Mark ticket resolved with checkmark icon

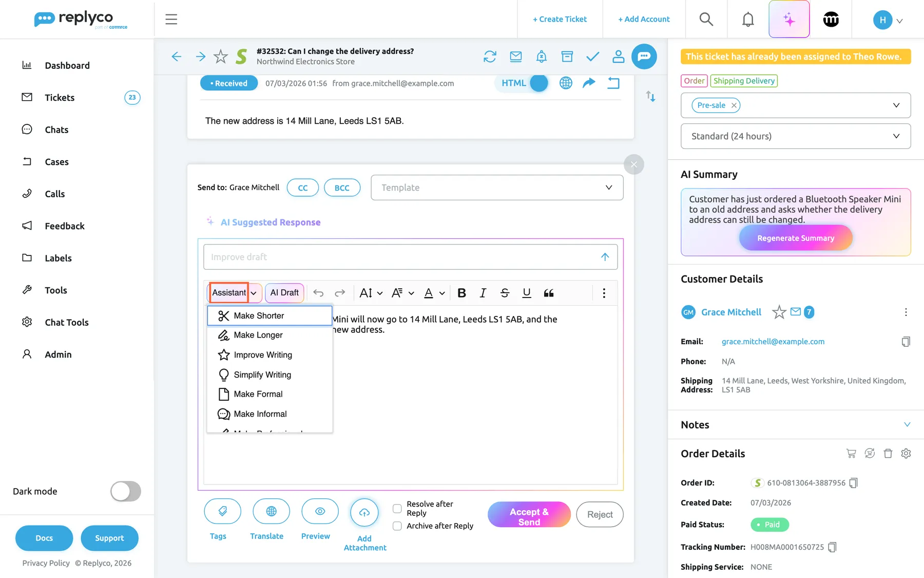593,57
